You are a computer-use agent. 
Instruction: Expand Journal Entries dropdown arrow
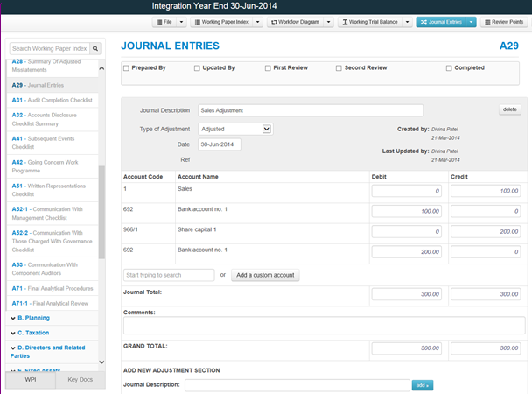point(472,22)
